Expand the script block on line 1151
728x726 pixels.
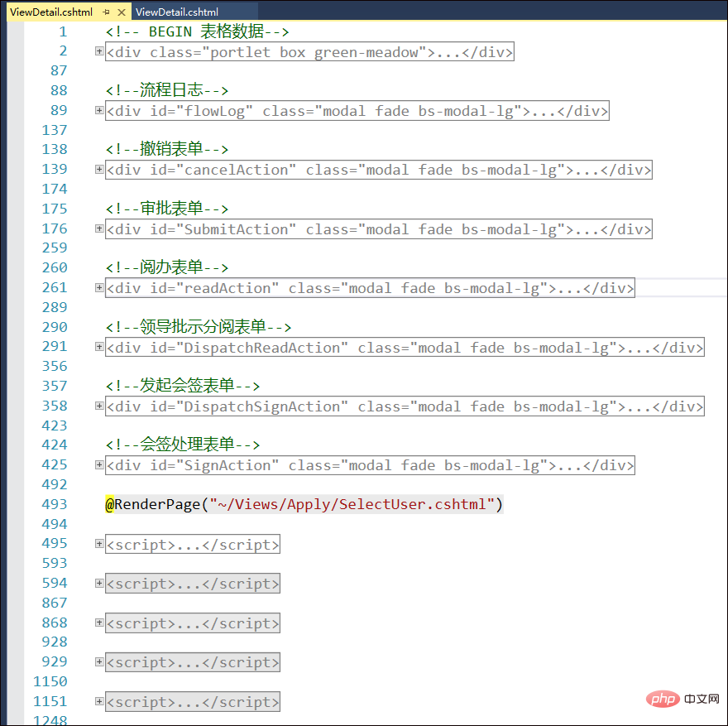pos(99,701)
